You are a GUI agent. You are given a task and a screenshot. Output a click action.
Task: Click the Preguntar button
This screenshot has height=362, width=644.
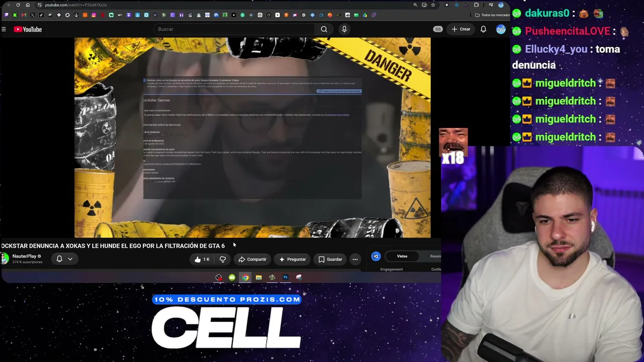[x=293, y=259]
